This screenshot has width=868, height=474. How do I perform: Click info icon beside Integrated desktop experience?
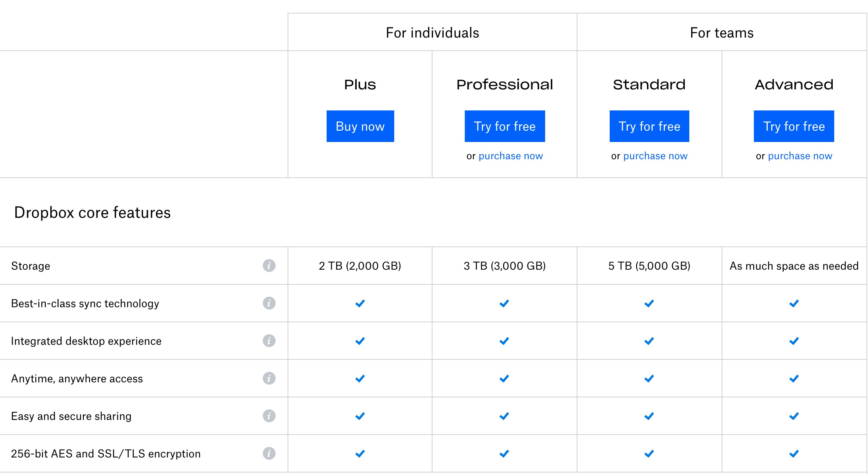tap(269, 341)
